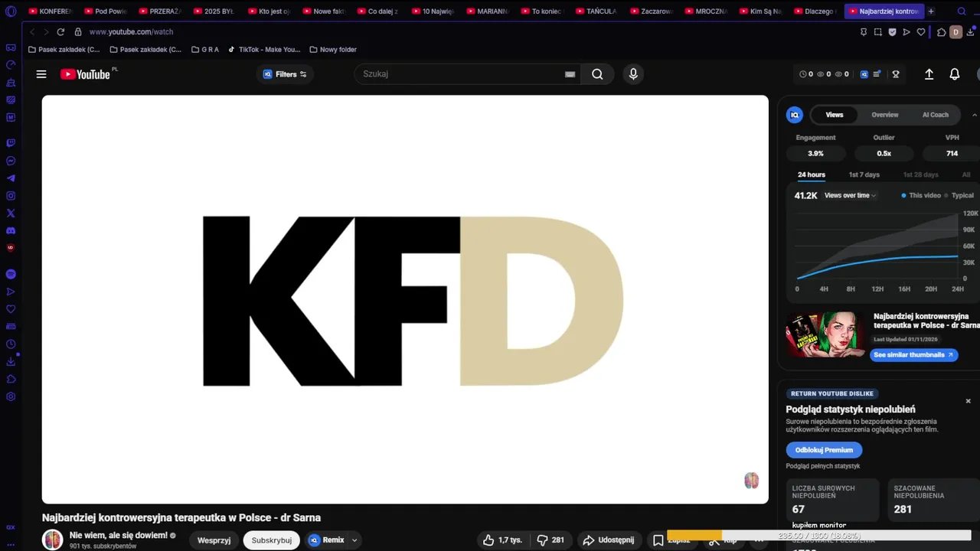Take a snapshot with the capture icon
Screen dimensions: 980x551
point(878,32)
